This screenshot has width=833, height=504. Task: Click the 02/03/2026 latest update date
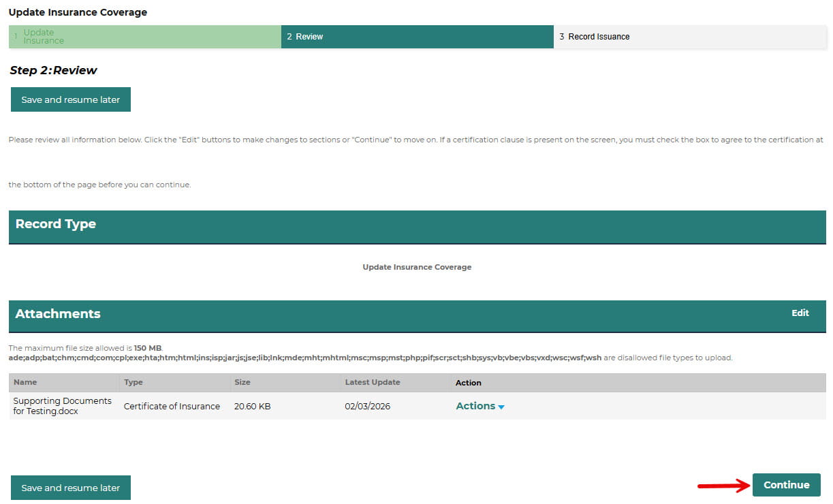click(368, 406)
